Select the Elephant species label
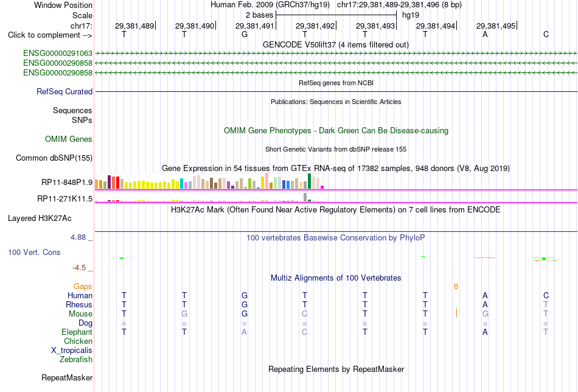This screenshot has height=392, width=578. click(77, 332)
